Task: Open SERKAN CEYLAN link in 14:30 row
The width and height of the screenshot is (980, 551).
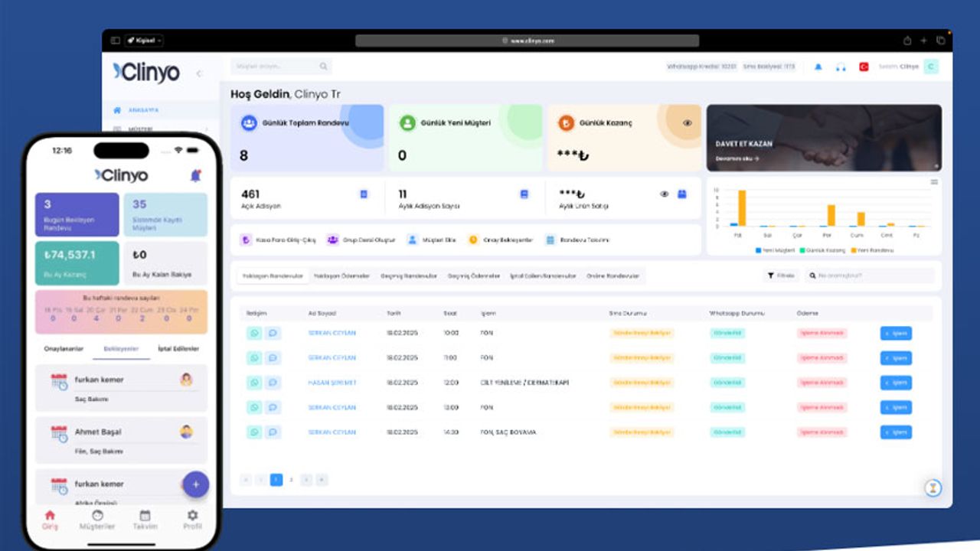Action: pos(332,432)
